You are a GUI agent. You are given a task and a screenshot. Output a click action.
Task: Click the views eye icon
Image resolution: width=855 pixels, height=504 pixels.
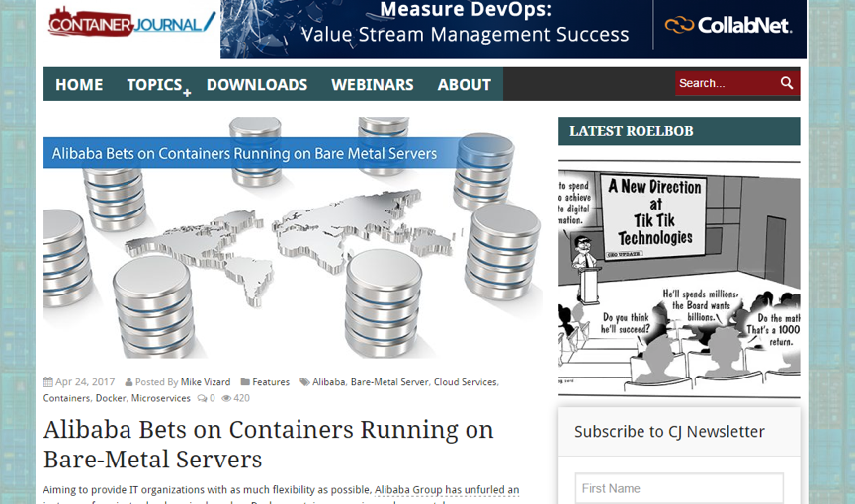[226, 398]
